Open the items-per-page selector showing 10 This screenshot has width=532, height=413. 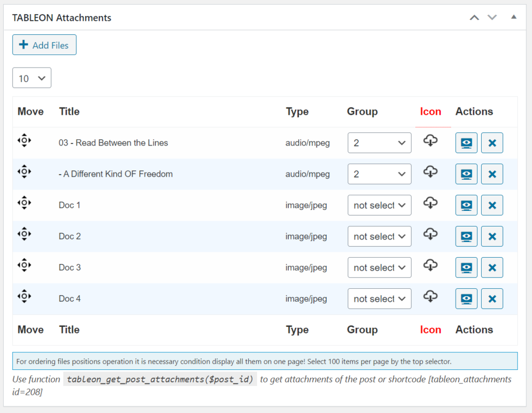(31, 77)
